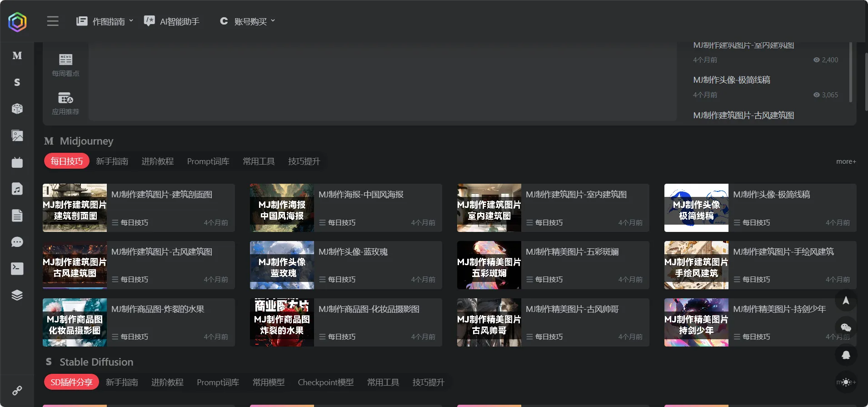Click the hexagon site logo
Screen dimensions: 868x407
point(17,21)
